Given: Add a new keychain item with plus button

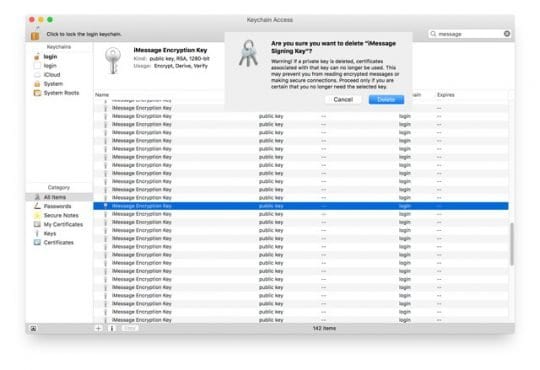Looking at the screenshot, I should pyautogui.click(x=98, y=328).
